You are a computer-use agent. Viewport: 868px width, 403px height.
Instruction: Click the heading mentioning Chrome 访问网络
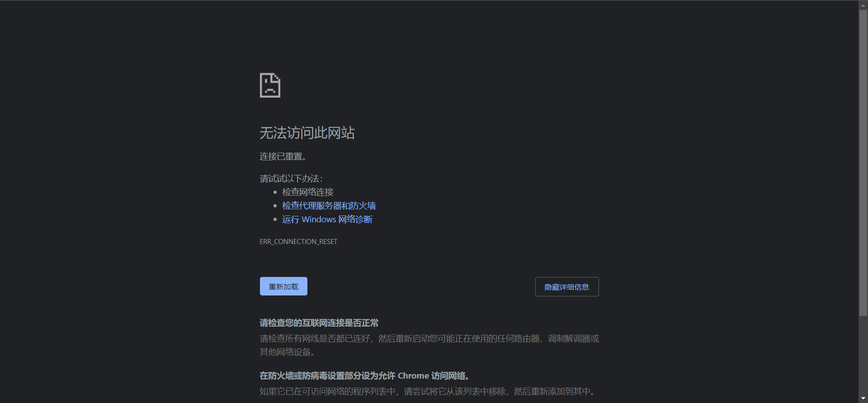(364, 376)
